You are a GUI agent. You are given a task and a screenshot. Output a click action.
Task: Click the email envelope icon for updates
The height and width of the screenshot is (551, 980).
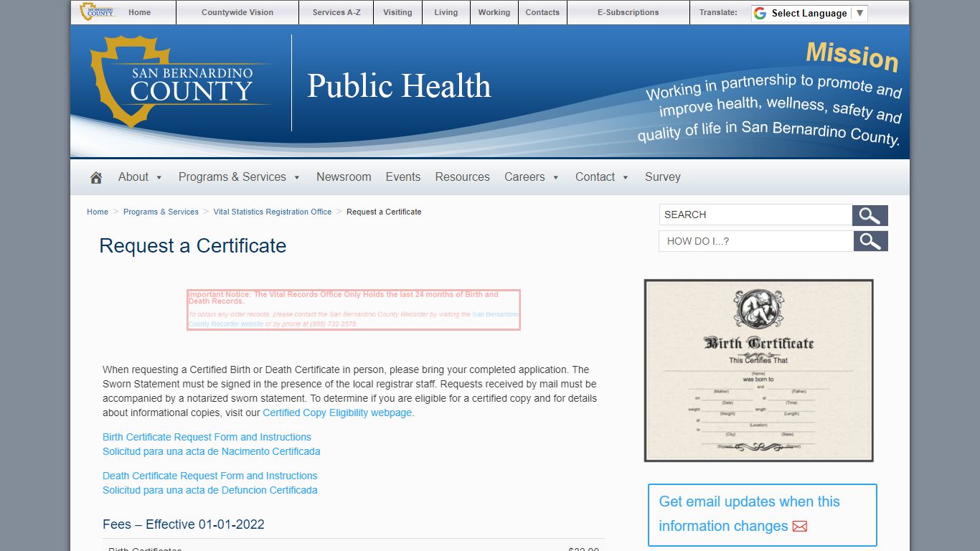coord(800,527)
